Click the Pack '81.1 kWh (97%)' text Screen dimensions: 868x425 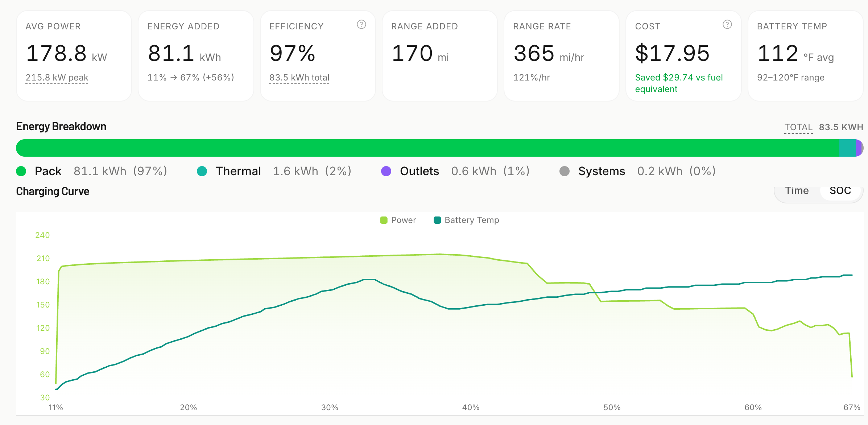[120, 171]
